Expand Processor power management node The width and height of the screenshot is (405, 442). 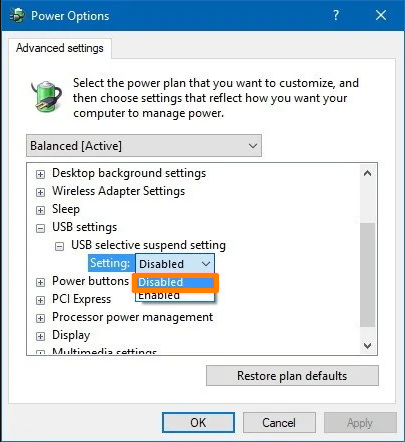coord(40,318)
